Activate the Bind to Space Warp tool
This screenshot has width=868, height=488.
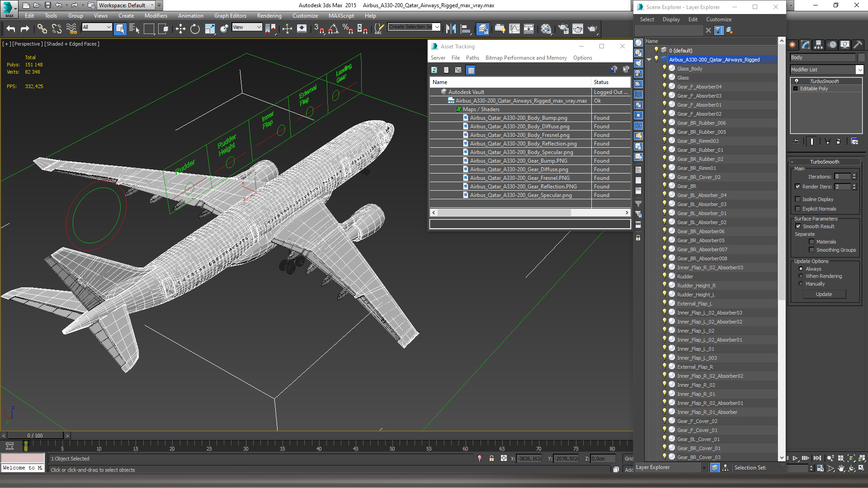tap(71, 29)
